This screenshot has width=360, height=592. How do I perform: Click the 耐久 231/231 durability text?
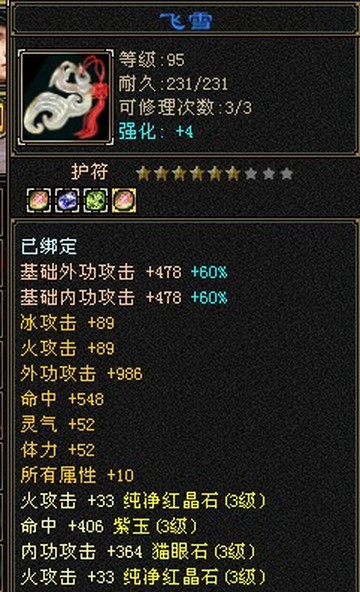click(173, 83)
